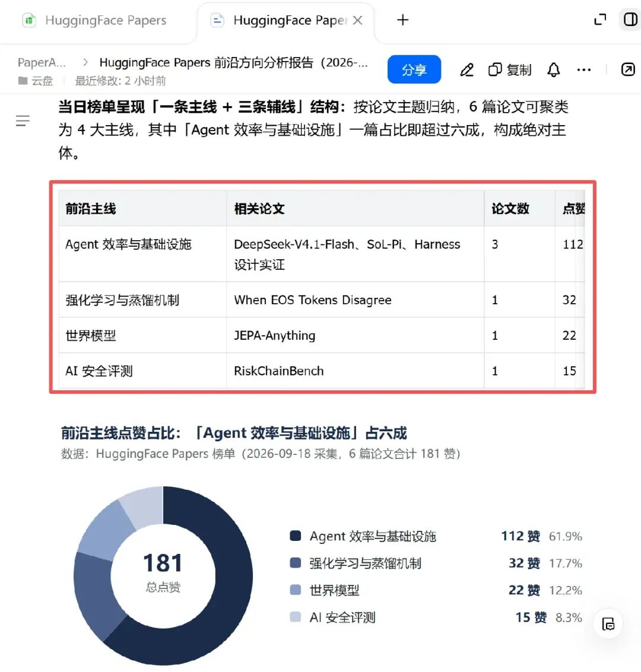This screenshot has width=641, height=672.
Task: Click the blue 分享 share button
Action: pos(414,69)
